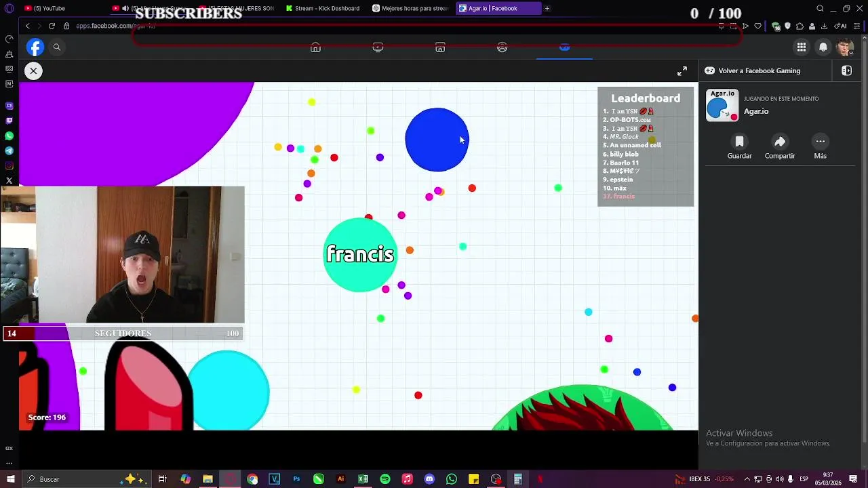The height and width of the screenshot is (488, 868).
Task: View site security lock info
Action: 66,26
